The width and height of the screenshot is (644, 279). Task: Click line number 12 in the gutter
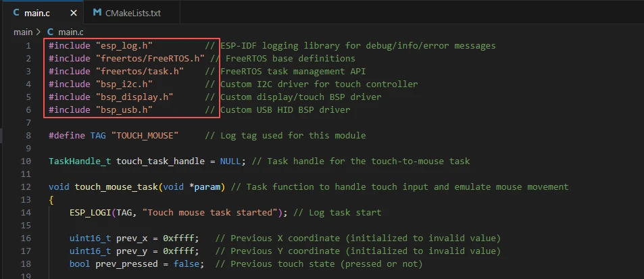(x=26, y=186)
